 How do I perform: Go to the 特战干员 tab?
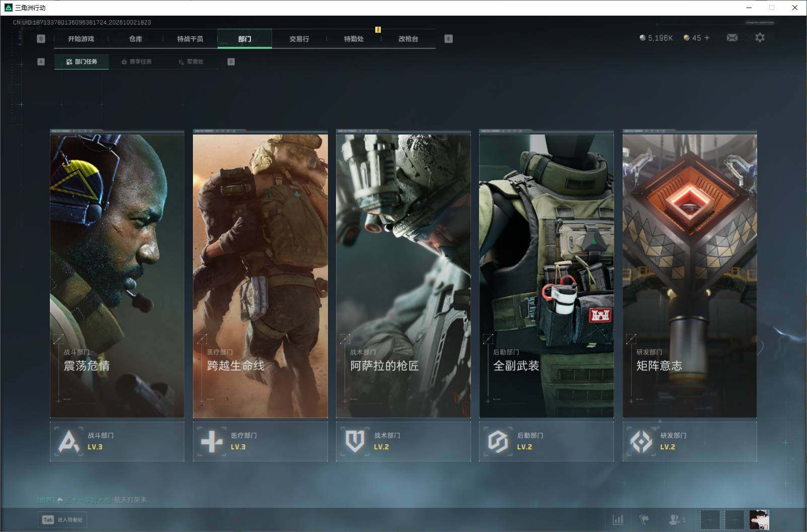pyautogui.click(x=190, y=39)
